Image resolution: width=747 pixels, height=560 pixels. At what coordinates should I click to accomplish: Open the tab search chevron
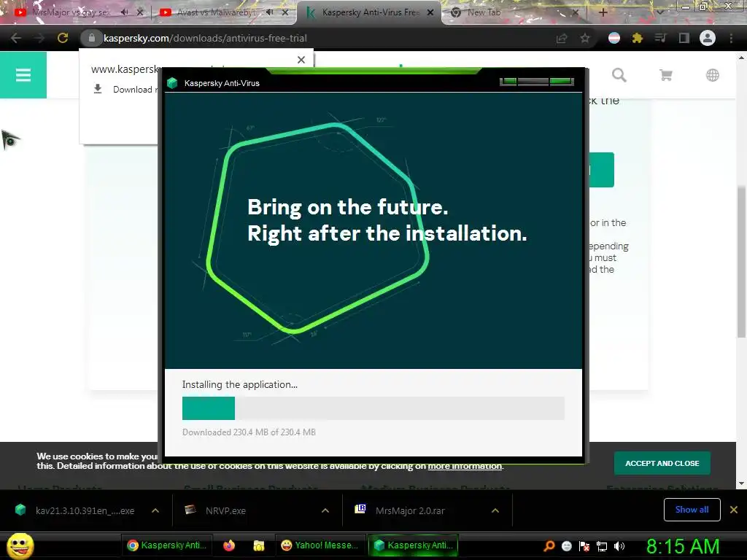660,12
